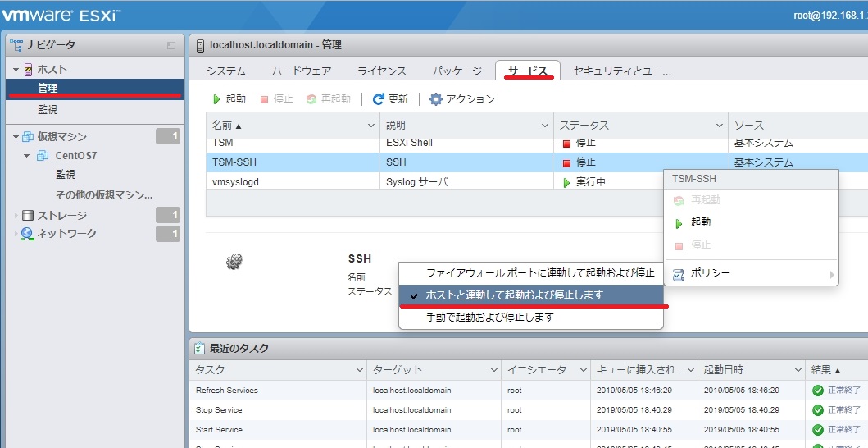Click the success check icon for Start Service task
Image resolution: width=868 pixels, height=448 pixels.
coord(818,430)
